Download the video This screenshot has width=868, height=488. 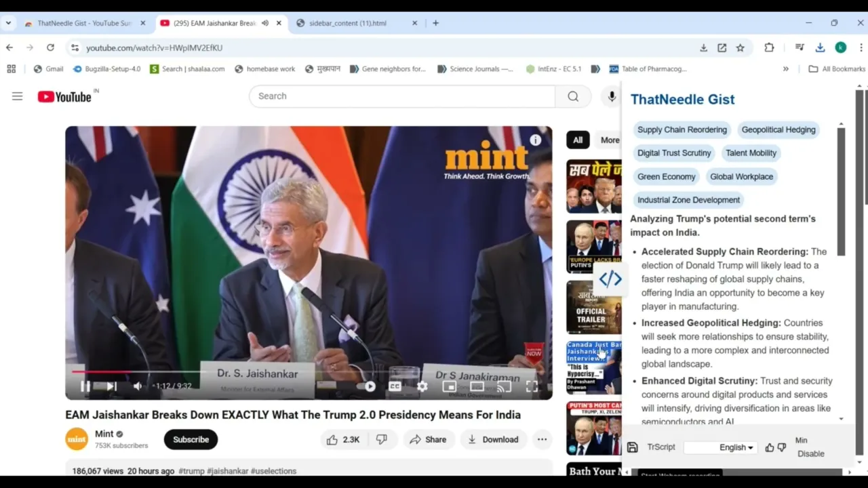pyautogui.click(x=493, y=439)
